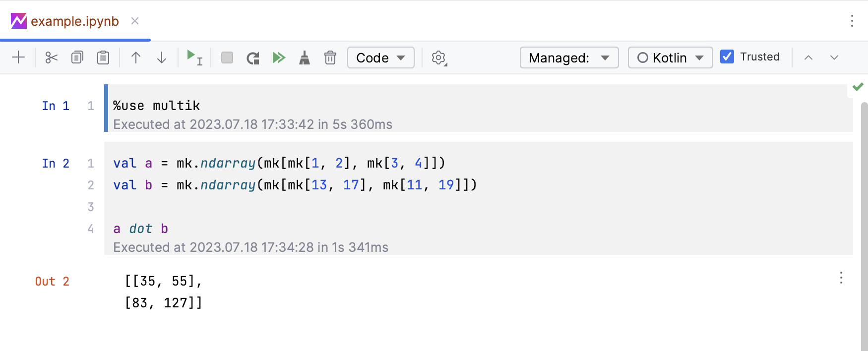
Task: Move cell down with arrow icon
Action: click(162, 58)
